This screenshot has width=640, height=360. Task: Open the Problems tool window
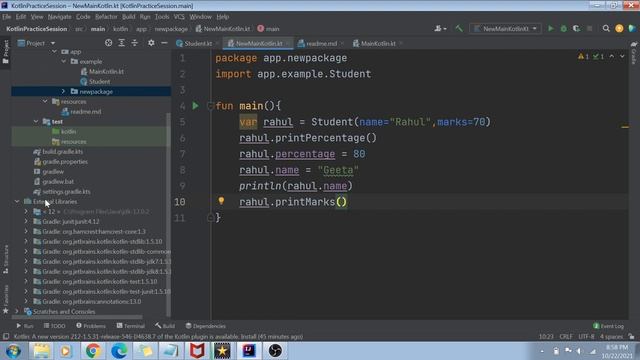(91, 326)
